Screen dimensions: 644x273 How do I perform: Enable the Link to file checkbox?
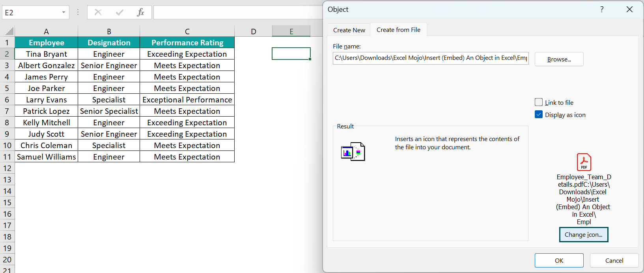539,102
